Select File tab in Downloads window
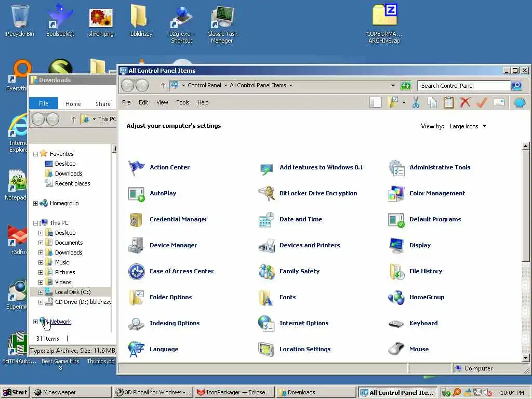The height and width of the screenshot is (399, 532). point(44,103)
